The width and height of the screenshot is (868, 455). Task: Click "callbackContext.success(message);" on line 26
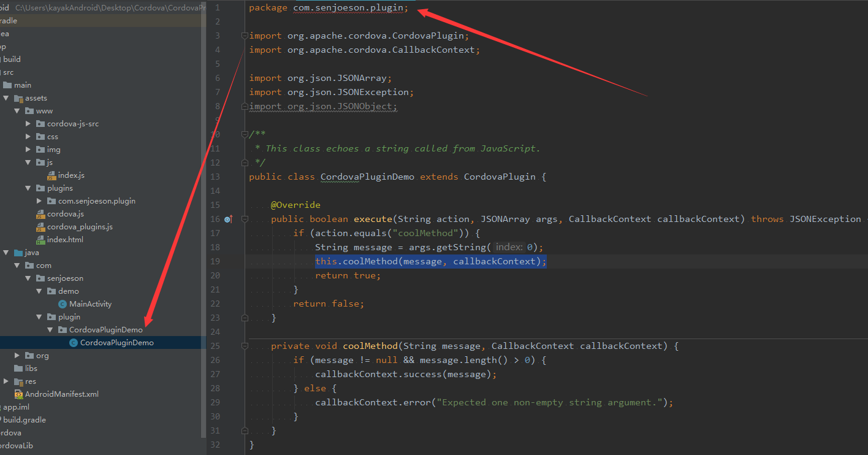[406, 374]
